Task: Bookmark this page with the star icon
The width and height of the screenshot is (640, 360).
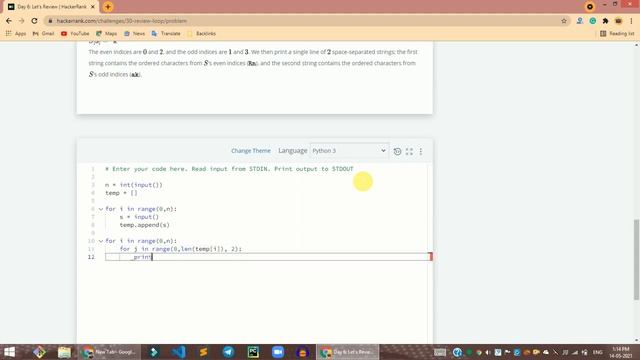Action: [564, 21]
